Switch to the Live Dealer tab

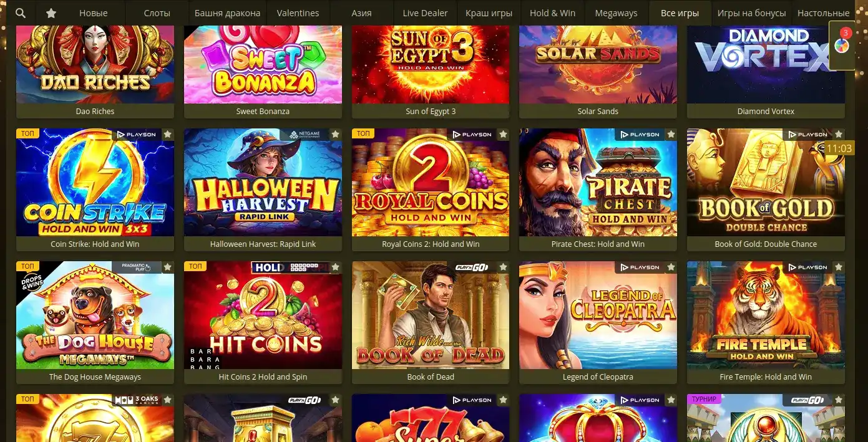(425, 13)
